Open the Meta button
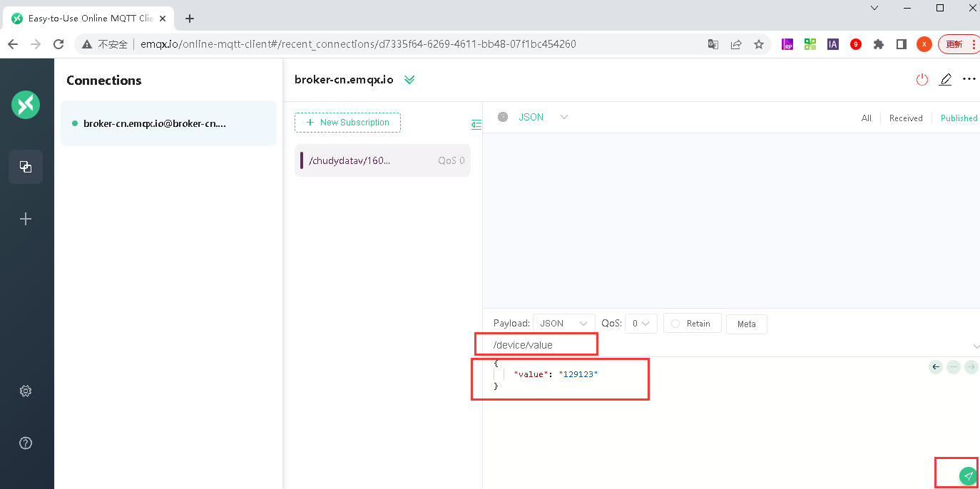 tap(746, 324)
